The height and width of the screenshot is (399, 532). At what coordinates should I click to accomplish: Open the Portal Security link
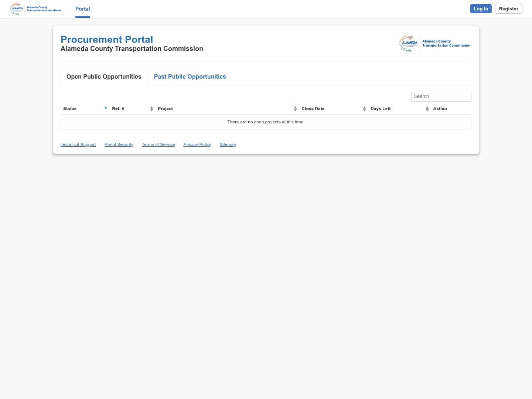click(119, 144)
